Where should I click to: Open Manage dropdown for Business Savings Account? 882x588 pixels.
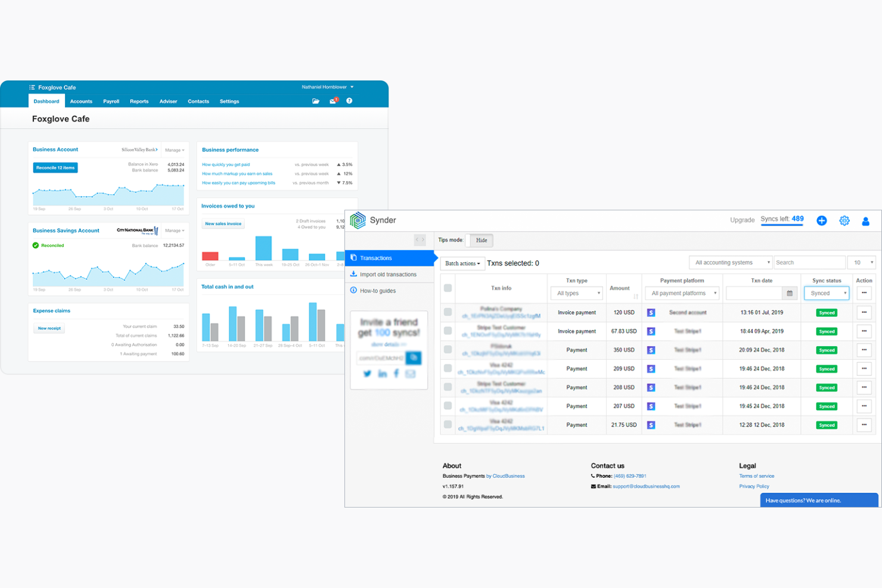175,231
